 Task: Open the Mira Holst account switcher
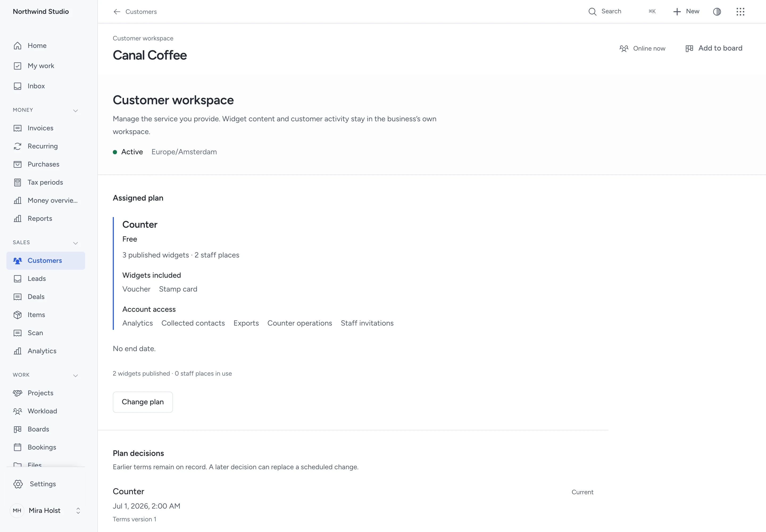point(46,510)
